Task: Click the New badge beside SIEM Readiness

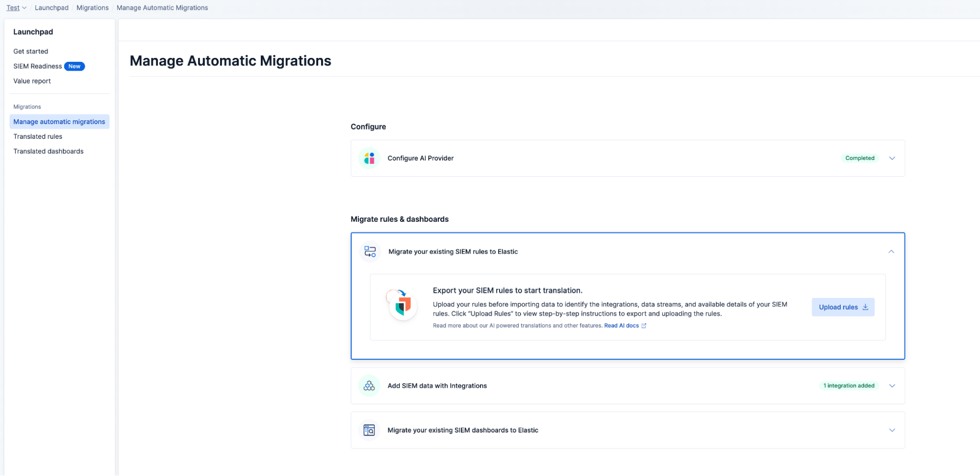Action: (x=75, y=66)
